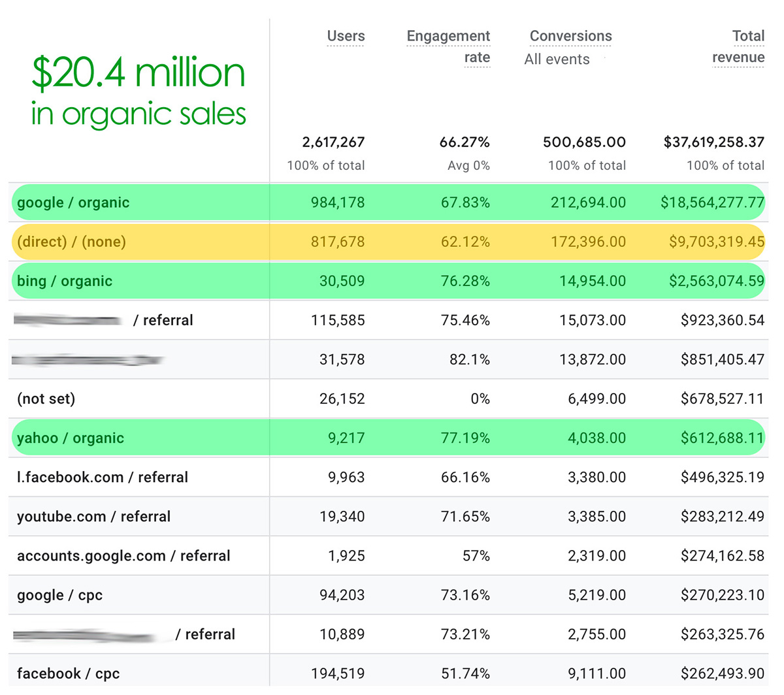784x695 pixels.
Task: Click google organic users value 984,178
Action: (x=338, y=202)
